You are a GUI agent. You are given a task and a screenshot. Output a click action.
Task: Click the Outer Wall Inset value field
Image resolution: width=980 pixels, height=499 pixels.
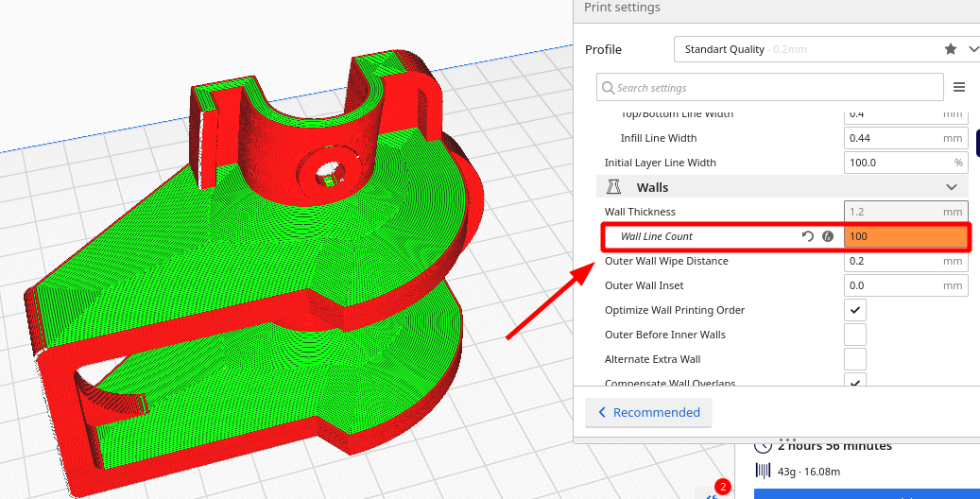(x=905, y=285)
